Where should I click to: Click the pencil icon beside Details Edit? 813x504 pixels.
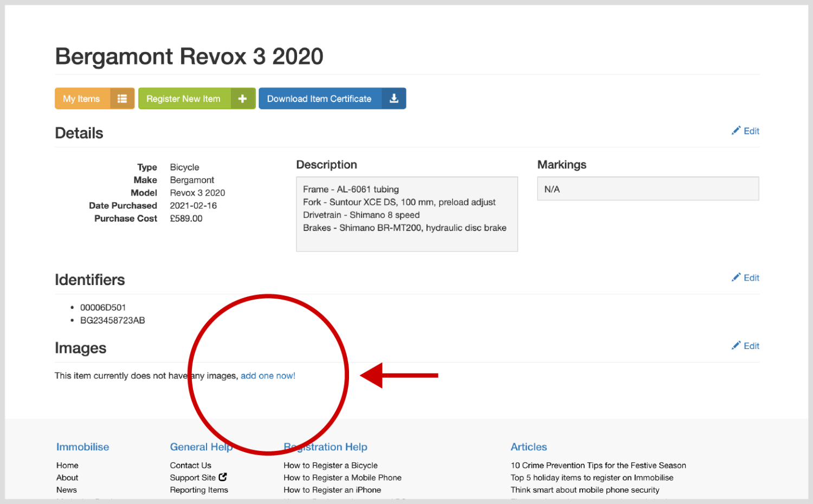(x=735, y=131)
